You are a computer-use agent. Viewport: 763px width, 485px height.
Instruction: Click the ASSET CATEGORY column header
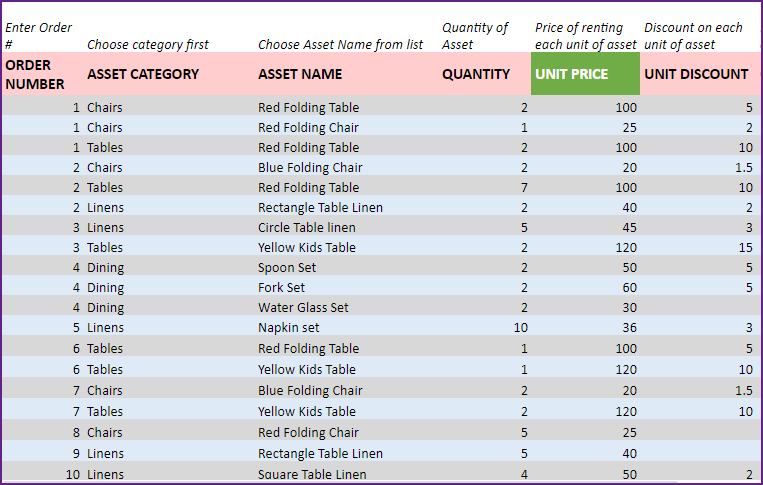(169, 74)
